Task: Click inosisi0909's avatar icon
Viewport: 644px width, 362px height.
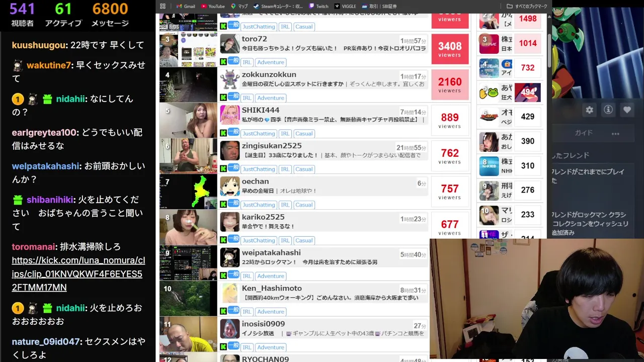Action: click(230, 329)
